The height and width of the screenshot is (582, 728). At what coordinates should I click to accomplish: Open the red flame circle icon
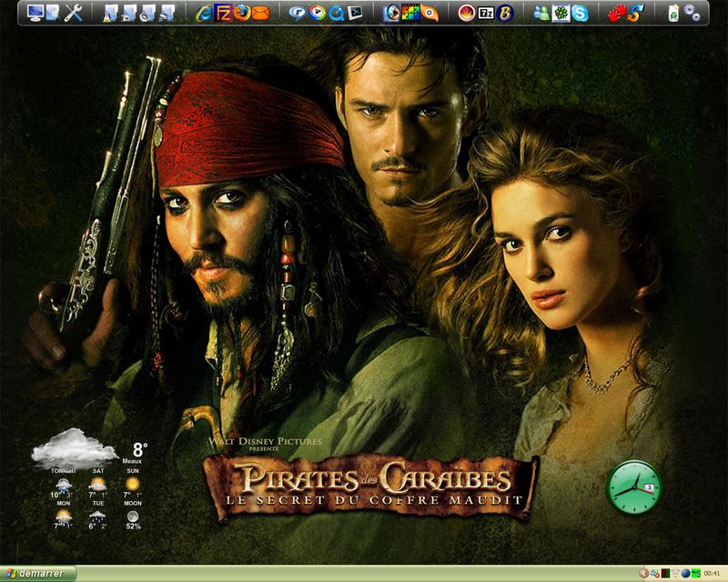pos(466,13)
